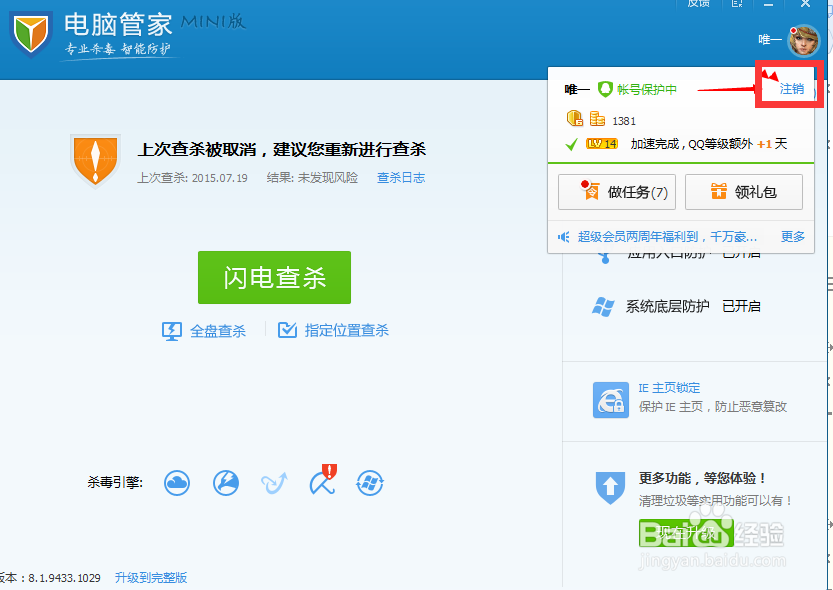
Task: Click the version text 8.1.9433.1029
Action: [x=64, y=578]
